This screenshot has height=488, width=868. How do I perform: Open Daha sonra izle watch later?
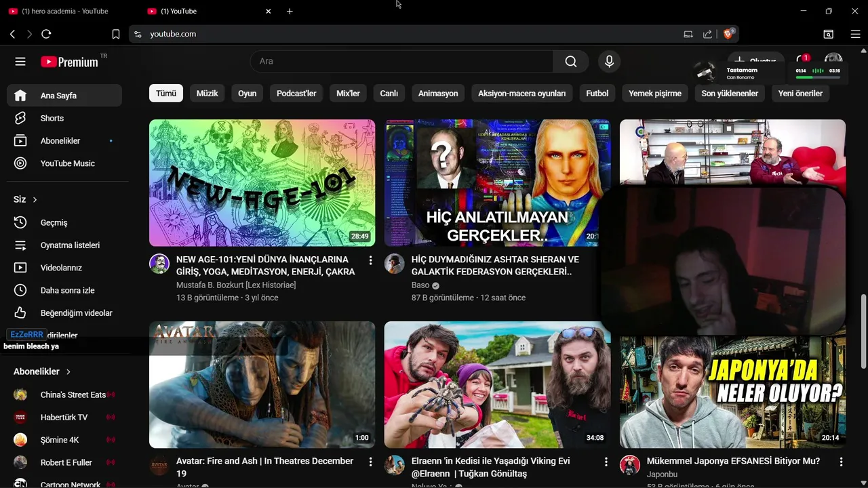64,290
